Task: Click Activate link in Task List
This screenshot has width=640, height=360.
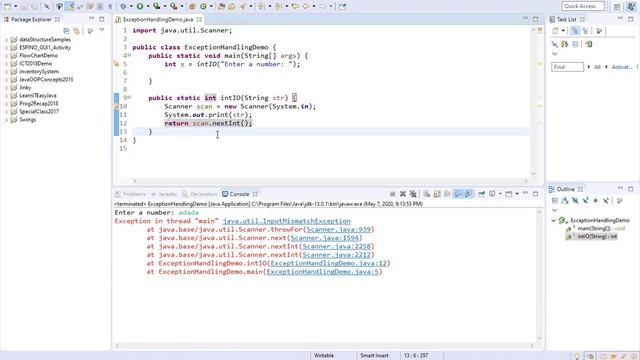Action: click(622, 67)
